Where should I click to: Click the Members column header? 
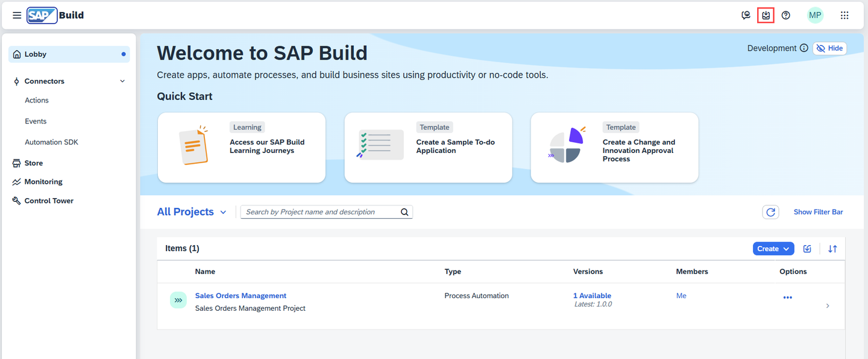[x=692, y=272]
